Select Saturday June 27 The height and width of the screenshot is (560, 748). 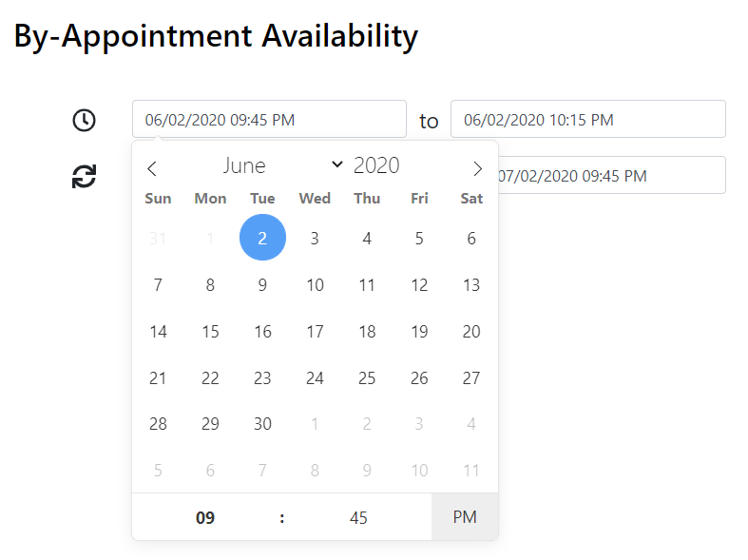pos(471,377)
